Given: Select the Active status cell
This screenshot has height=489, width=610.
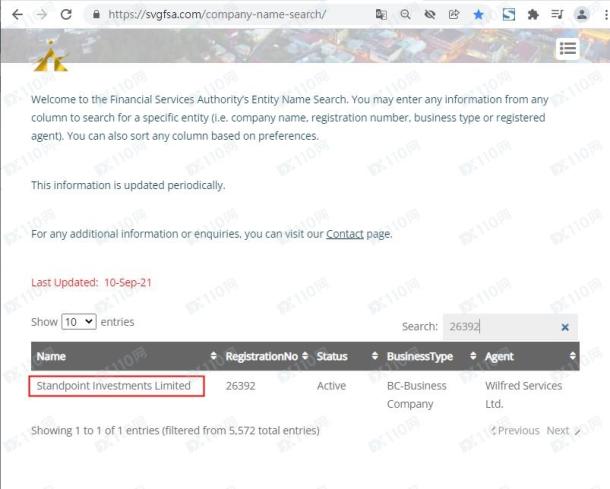Looking at the screenshot, I should pos(331,386).
